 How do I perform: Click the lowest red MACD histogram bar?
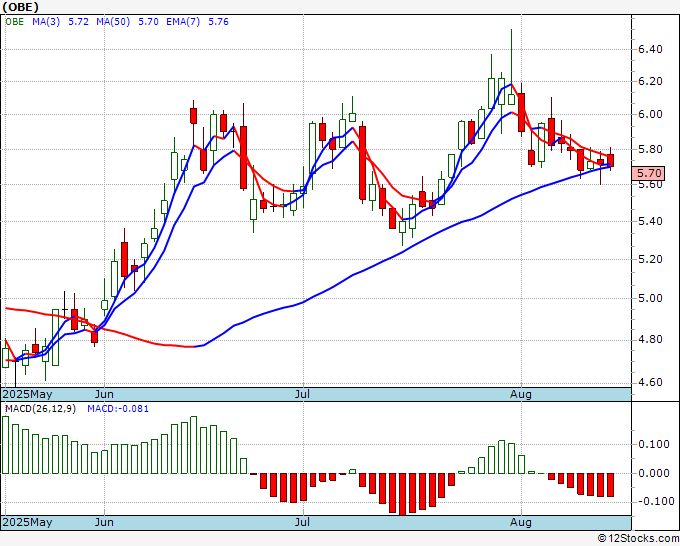pos(402,494)
